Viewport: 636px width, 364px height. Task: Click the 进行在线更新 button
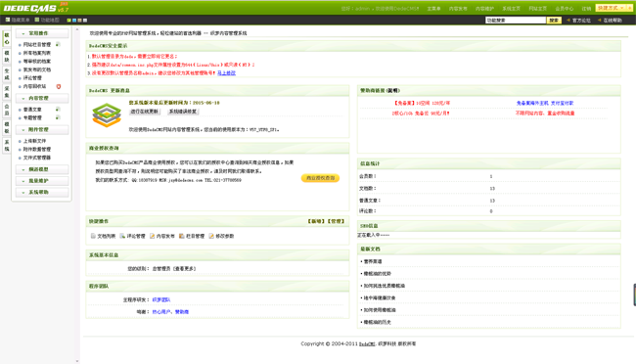click(x=145, y=112)
